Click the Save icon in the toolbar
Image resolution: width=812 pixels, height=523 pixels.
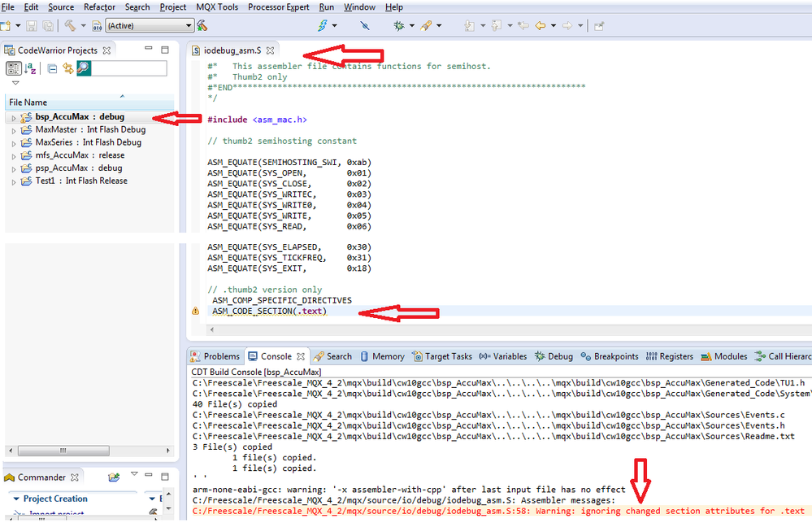click(32, 25)
